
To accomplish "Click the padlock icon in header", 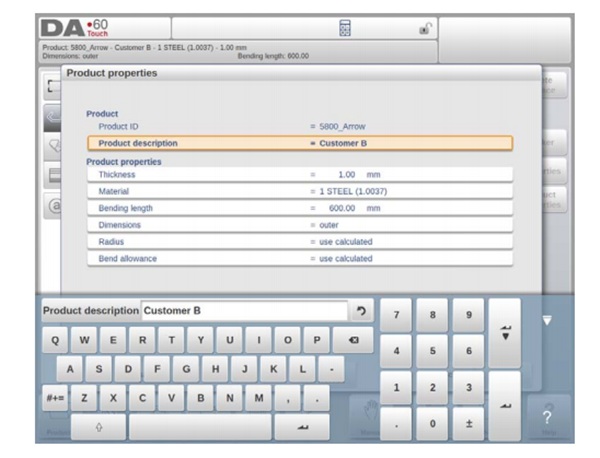I will pos(424,29).
